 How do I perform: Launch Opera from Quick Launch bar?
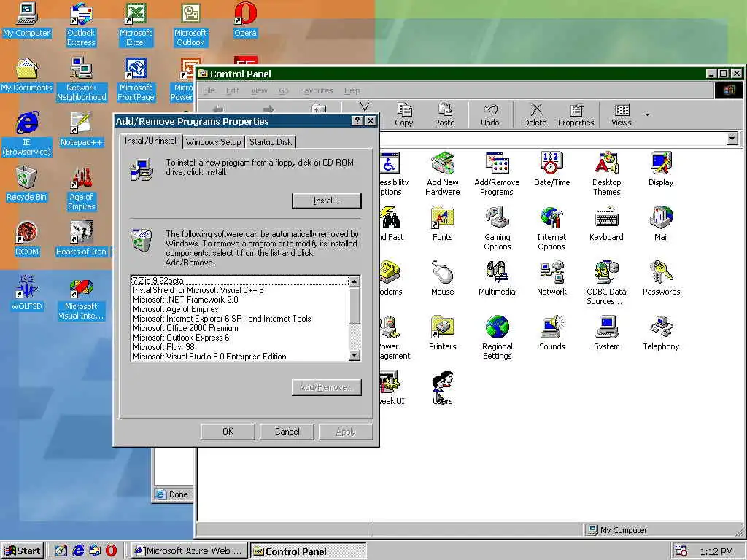pyautogui.click(x=111, y=551)
